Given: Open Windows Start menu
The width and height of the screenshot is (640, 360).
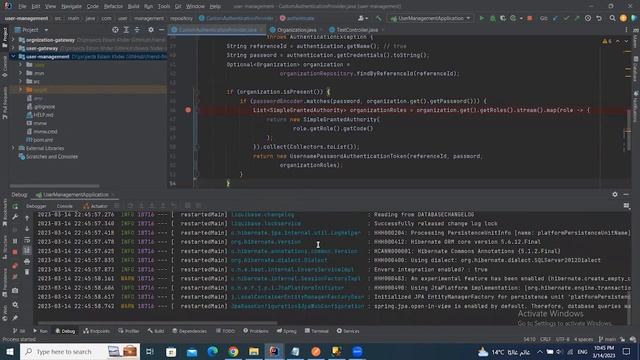Looking at the screenshot, I should click(10, 351).
